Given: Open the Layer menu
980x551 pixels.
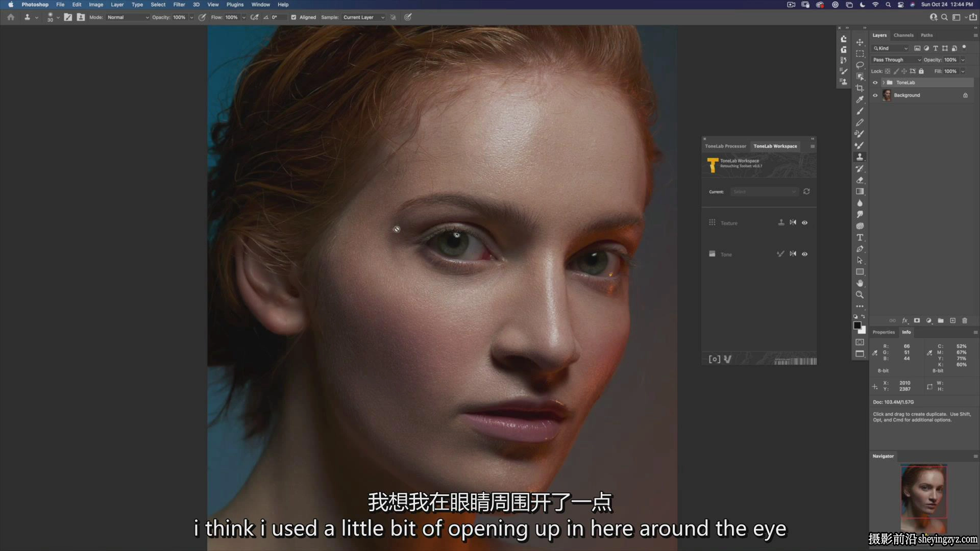Looking at the screenshot, I should [117, 5].
